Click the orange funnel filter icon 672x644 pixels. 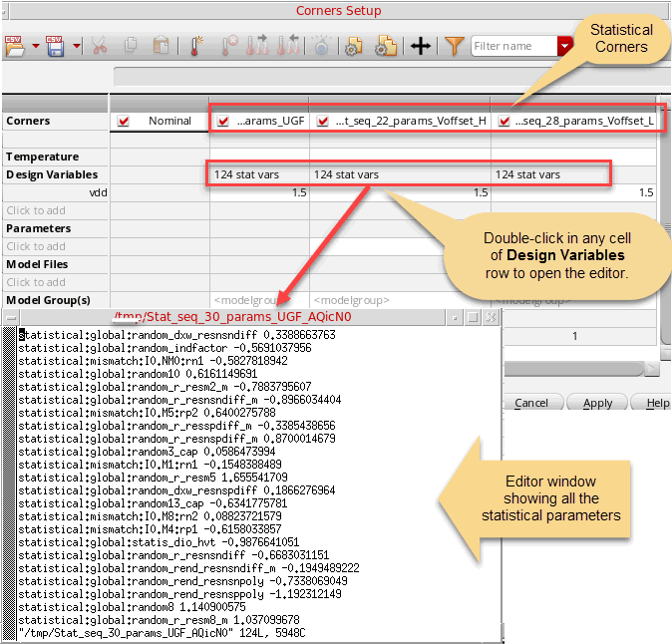click(454, 46)
